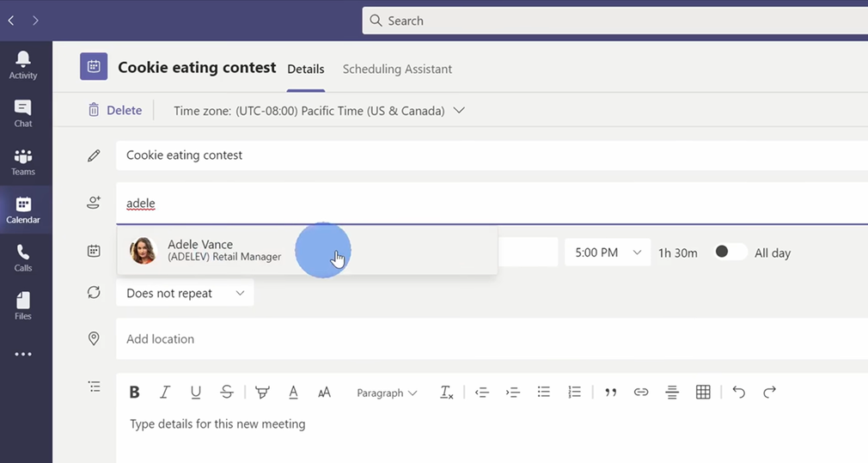Show more apps with the ellipsis
Image resolution: width=868 pixels, height=463 pixels.
coord(23,354)
